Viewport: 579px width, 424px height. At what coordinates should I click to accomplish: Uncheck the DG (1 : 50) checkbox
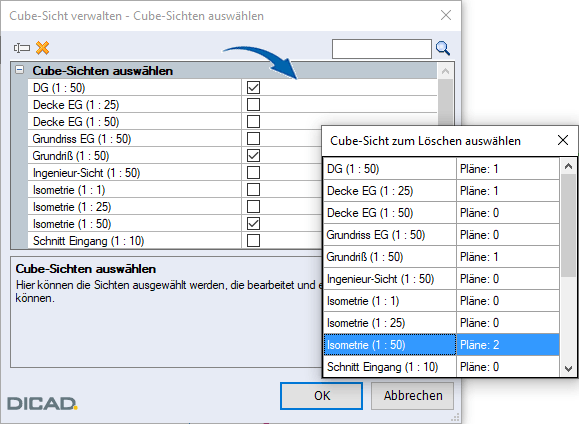tap(253, 88)
